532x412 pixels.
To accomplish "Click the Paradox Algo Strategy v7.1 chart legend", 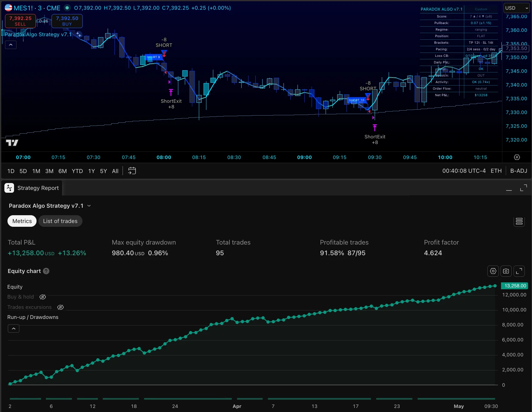I will (38, 34).
